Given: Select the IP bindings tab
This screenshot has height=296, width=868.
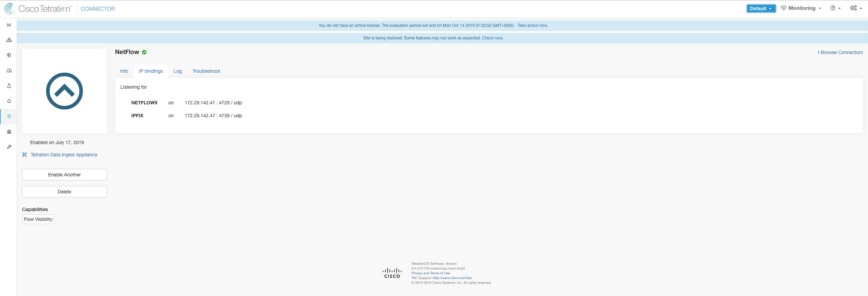Looking at the screenshot, I should pyautogui.click(x=151, y=71).
